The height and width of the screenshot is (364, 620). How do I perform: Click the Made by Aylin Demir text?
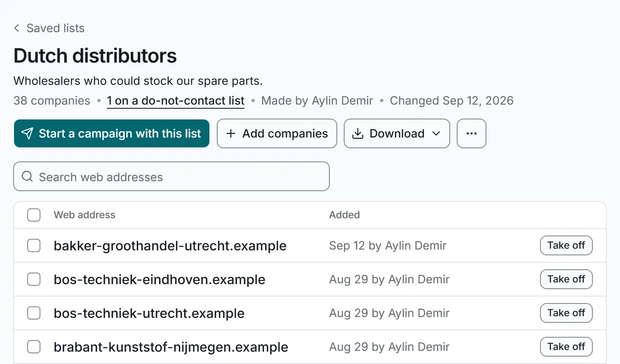point(317,101)
